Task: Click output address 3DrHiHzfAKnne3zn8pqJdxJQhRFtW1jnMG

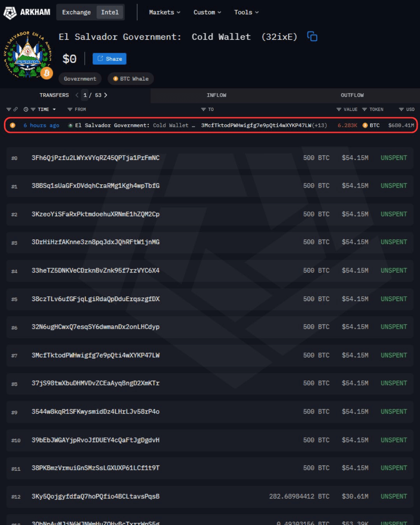Action: tap(96, 242)
